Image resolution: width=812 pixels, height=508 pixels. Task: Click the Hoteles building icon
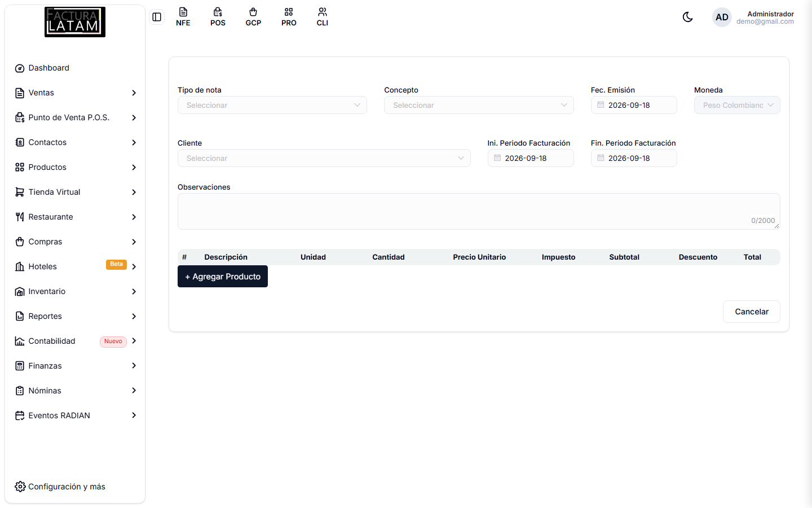pos(20,266)
